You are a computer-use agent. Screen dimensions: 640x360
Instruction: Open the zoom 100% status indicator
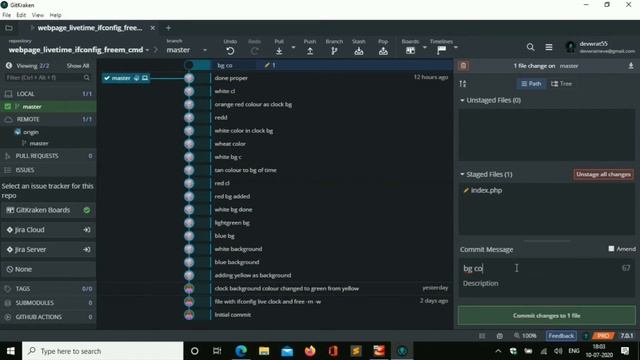pos(525,336)
